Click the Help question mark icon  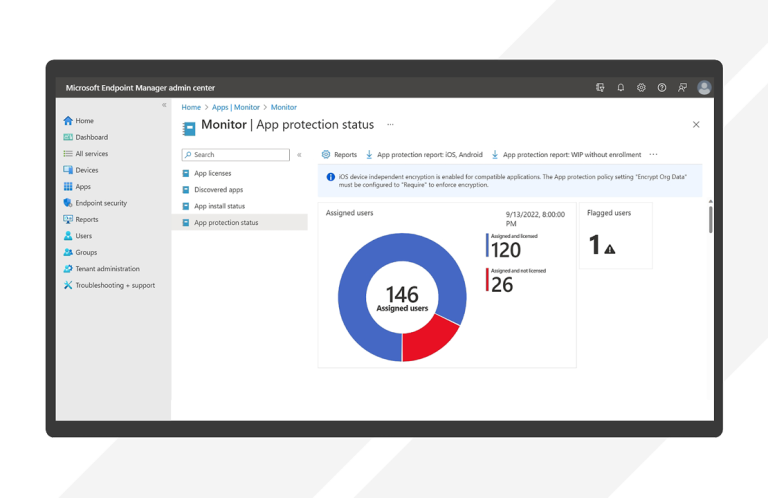[662, 88]
